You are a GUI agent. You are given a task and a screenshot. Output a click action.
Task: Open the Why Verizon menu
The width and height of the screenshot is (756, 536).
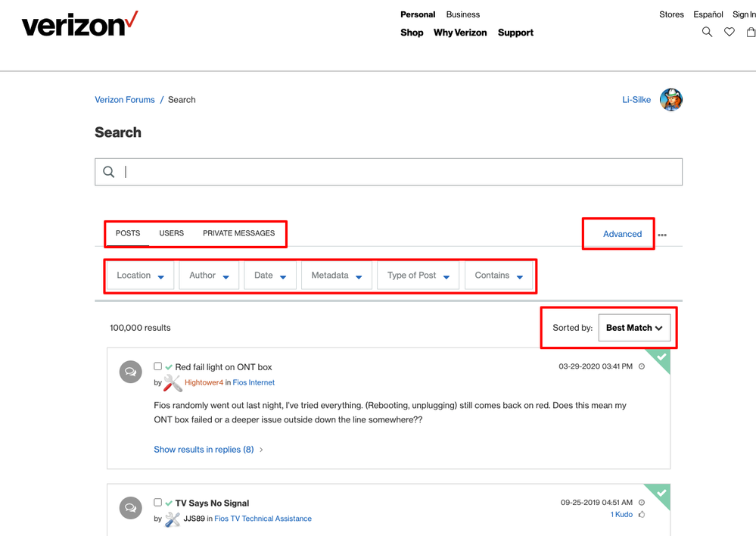tap(460, 33)
